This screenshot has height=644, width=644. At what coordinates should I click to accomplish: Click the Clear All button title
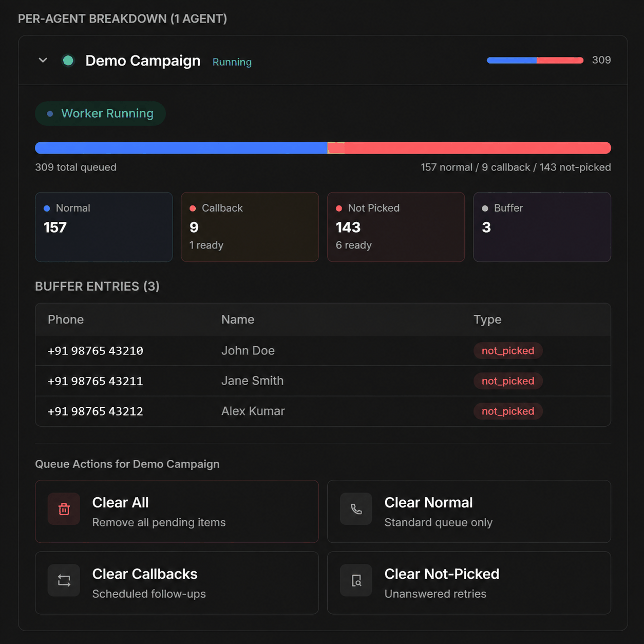[120, 502]
